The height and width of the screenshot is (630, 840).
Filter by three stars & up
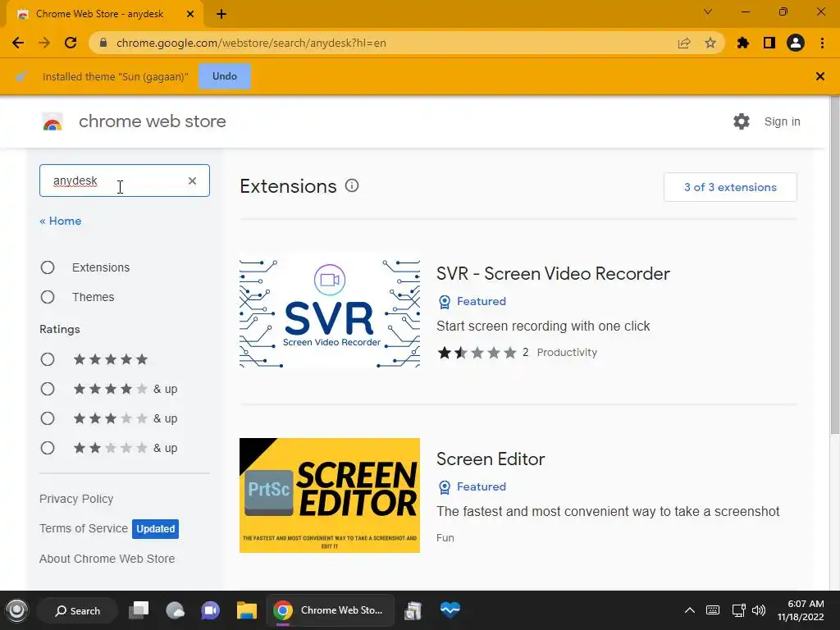[48, 418]
